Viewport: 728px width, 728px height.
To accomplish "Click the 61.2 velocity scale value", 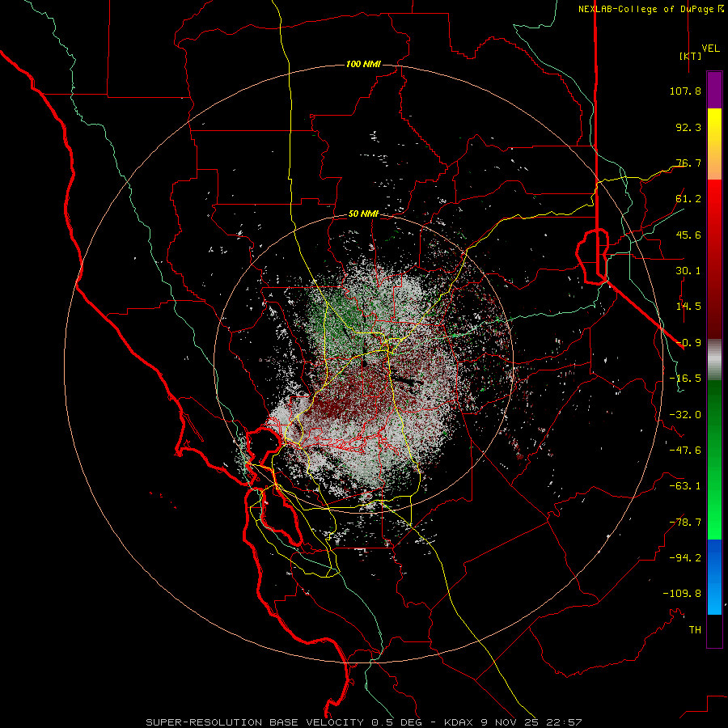I will point(688,199).
